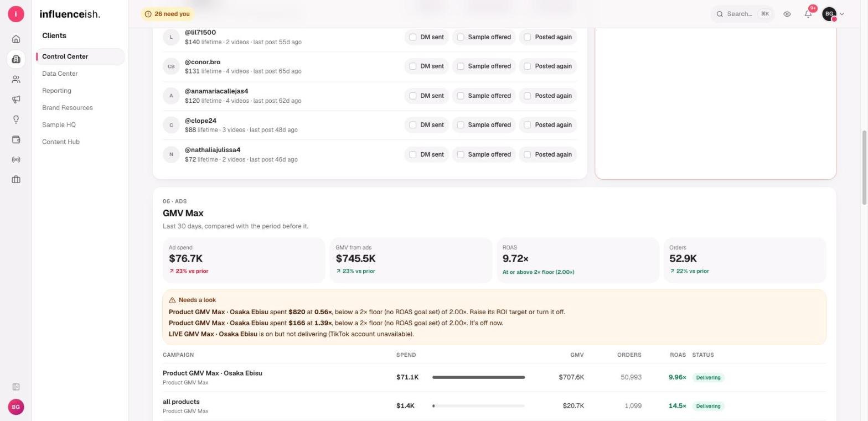Open the lightbulb insights icon

[16, 119]
